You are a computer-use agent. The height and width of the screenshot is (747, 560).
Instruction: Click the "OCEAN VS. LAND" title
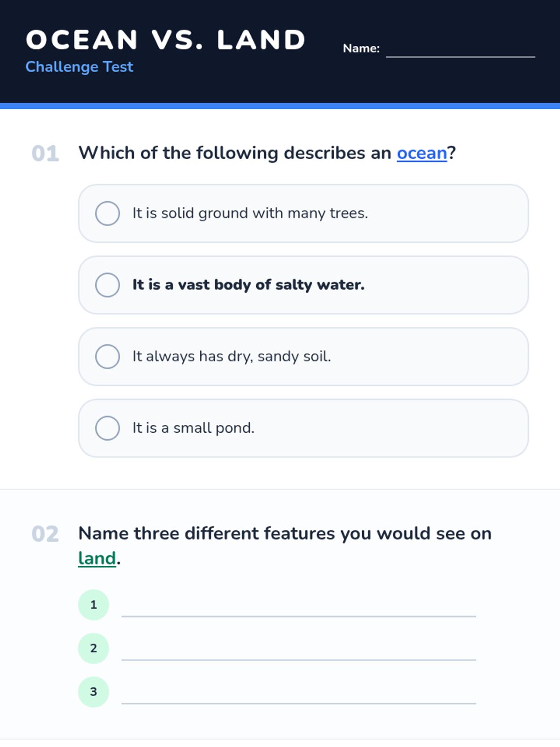click(x=166, y=40)
